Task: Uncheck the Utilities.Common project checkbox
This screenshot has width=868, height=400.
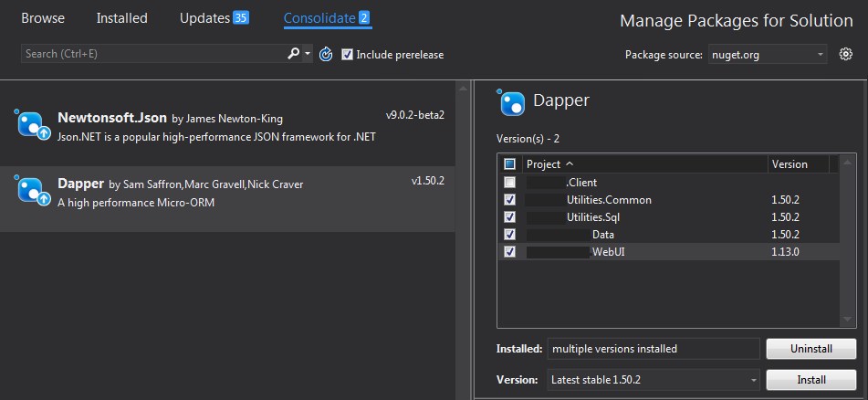Action: pos(510,199)
